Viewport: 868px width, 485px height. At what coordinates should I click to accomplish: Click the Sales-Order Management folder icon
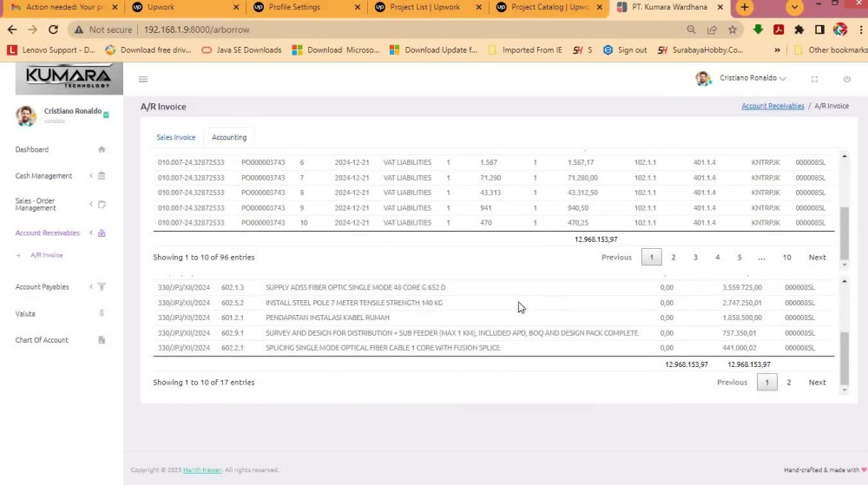[102, 204]
